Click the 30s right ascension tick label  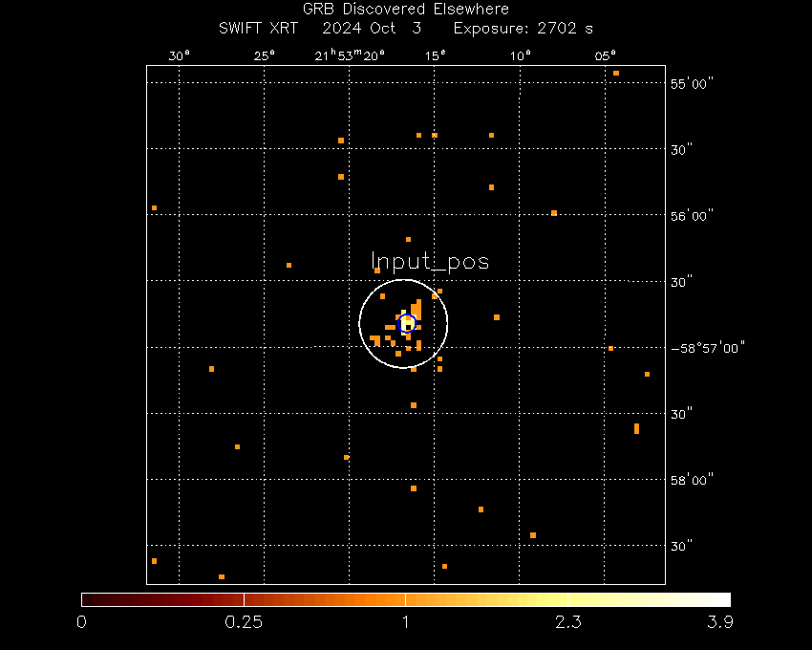pos(180,55)
